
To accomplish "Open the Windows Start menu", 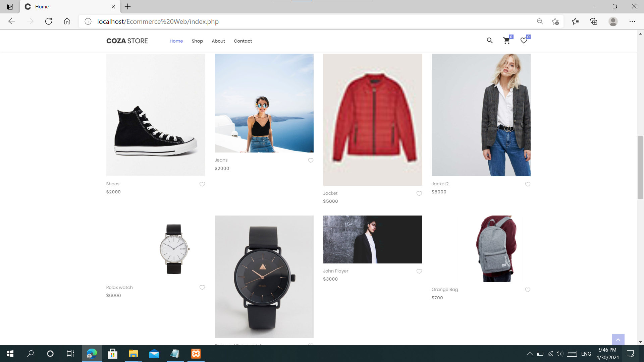I will coord(10,354).
